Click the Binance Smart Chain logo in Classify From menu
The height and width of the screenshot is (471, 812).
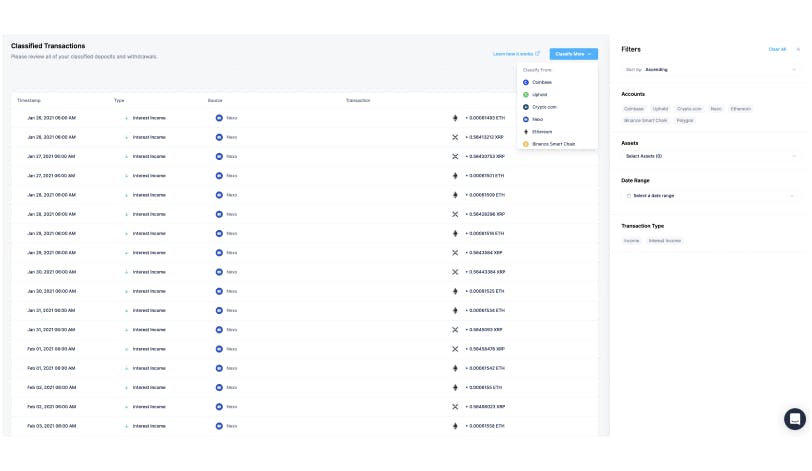[526, 144]
